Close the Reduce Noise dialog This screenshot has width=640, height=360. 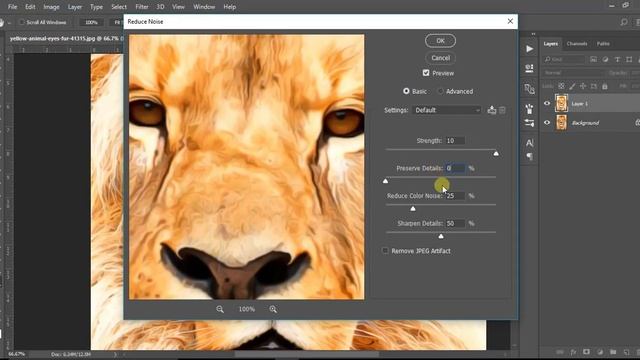tap(510, 21)
